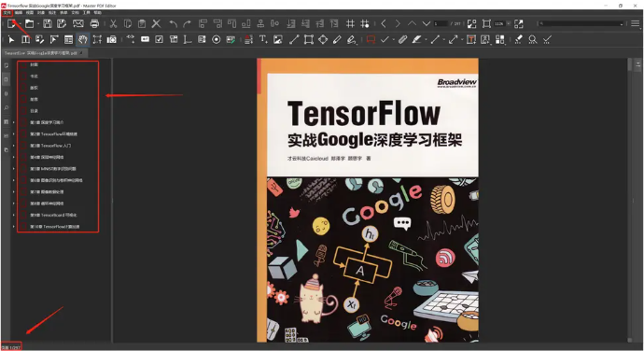Jump to previous view with up chevron
The width and height of the screenshot is (644, 351).
(412, 24)
